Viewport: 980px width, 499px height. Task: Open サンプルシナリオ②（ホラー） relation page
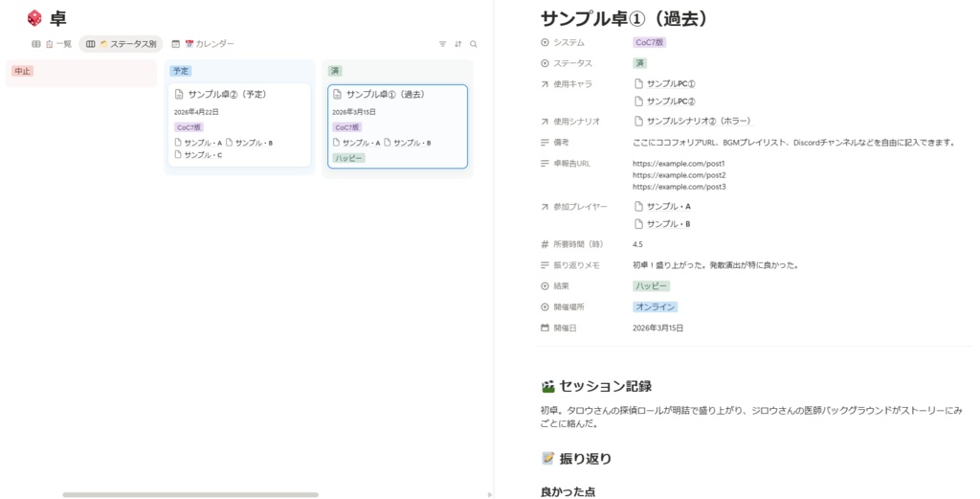pyautogui.click(x=693, y=122)
